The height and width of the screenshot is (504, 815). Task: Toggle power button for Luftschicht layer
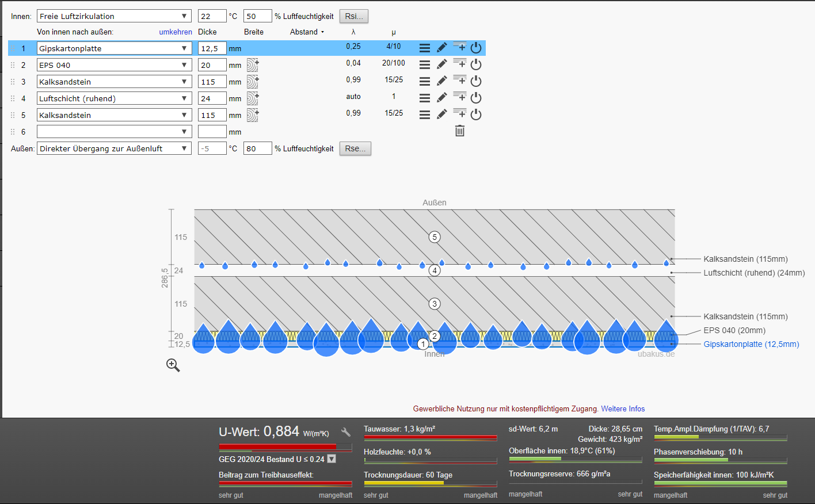(x=476, y=98)
